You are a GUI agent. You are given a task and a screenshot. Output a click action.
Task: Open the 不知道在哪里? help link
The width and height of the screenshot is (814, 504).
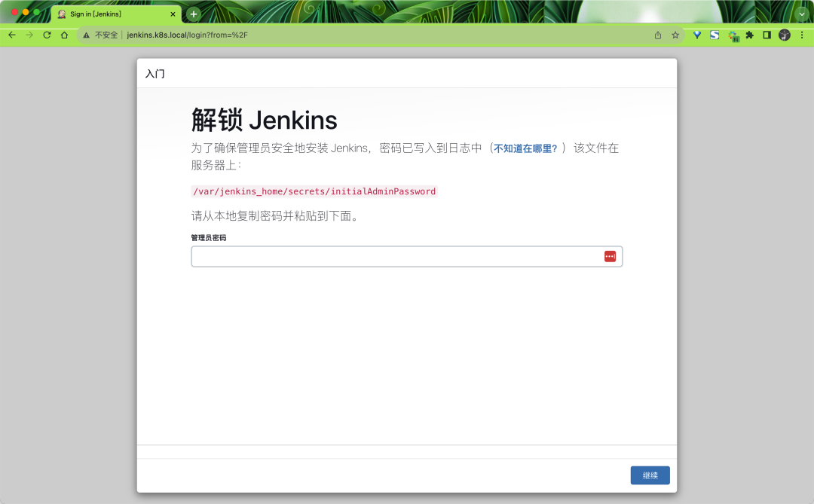(525, 148)
